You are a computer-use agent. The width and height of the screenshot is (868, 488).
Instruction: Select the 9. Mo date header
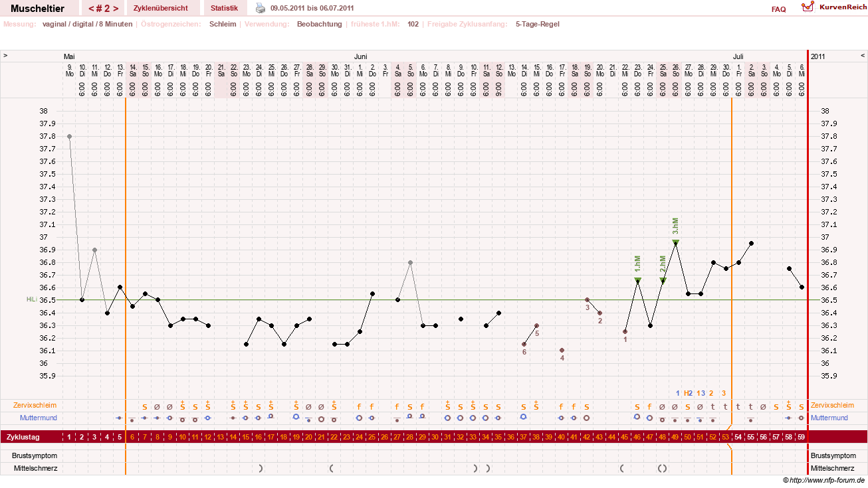click(x=69, y=71)
